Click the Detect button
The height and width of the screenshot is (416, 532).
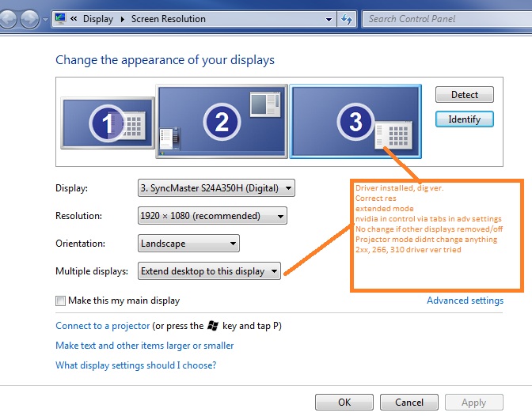click(465, 95)
